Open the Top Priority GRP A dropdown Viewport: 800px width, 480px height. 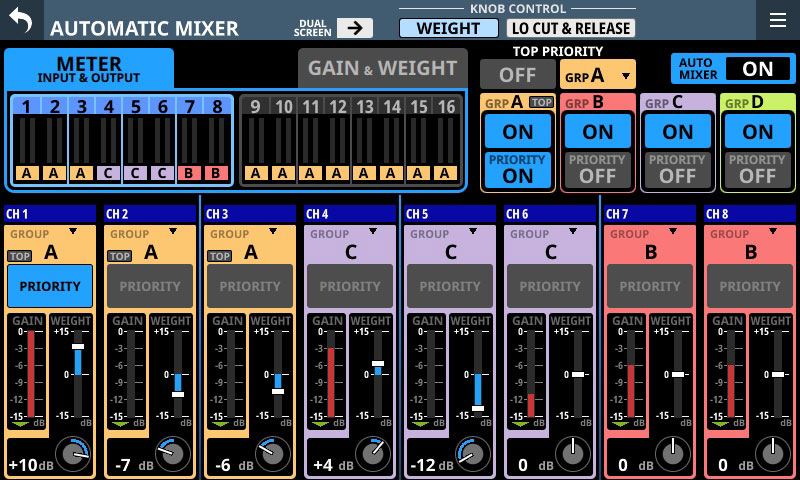coord(597,74)
